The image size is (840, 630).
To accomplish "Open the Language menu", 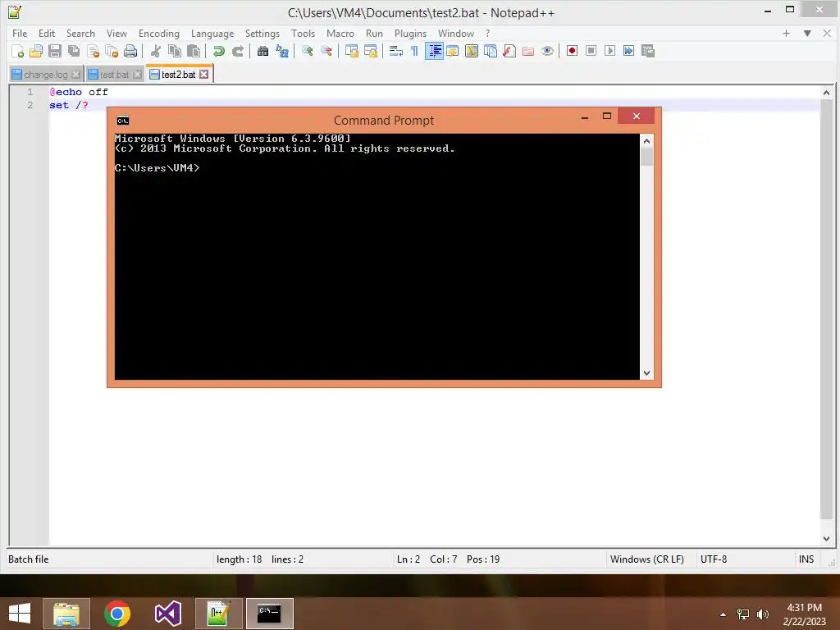I will point(212,33).
